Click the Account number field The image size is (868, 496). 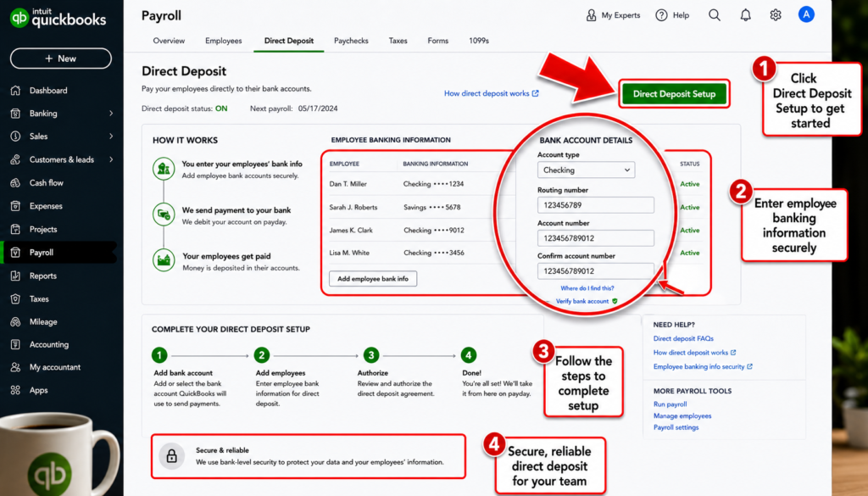tap(596, 238)
